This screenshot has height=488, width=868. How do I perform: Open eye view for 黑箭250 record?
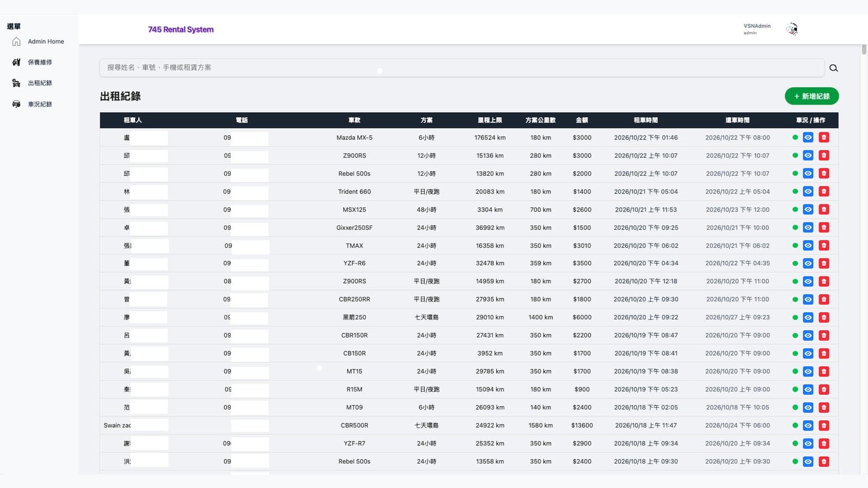click(x=808, y=317)
